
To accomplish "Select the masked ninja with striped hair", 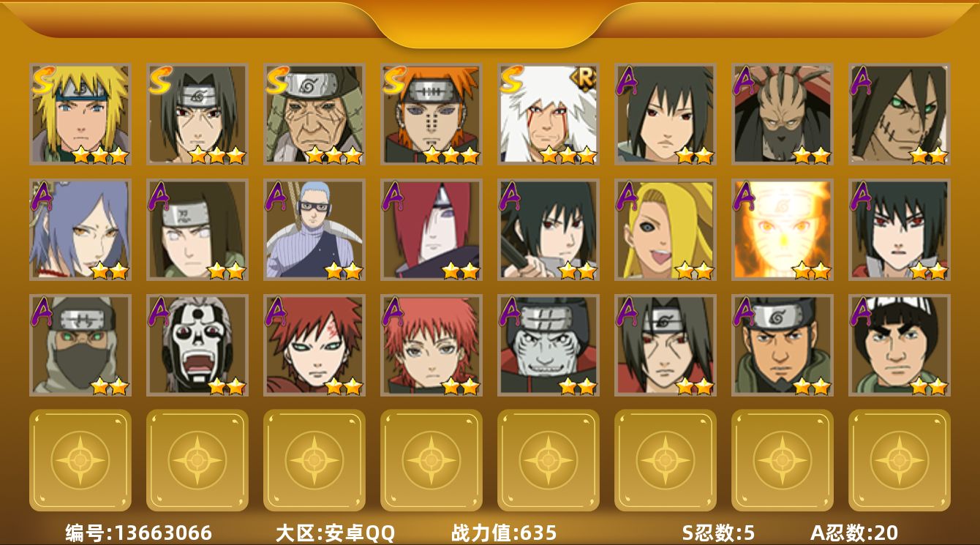I will pos(783,113).
